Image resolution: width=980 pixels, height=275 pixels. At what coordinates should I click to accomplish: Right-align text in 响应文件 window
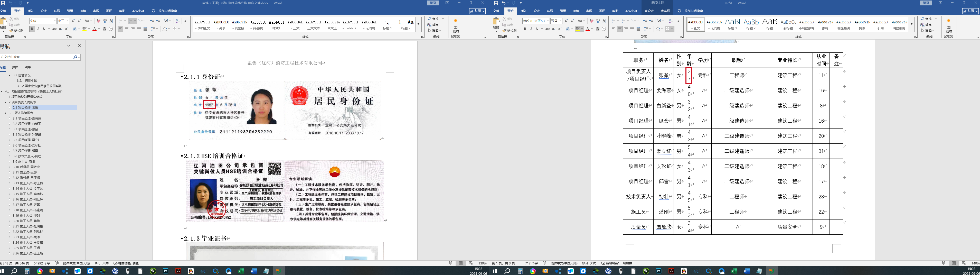[133, 29]
